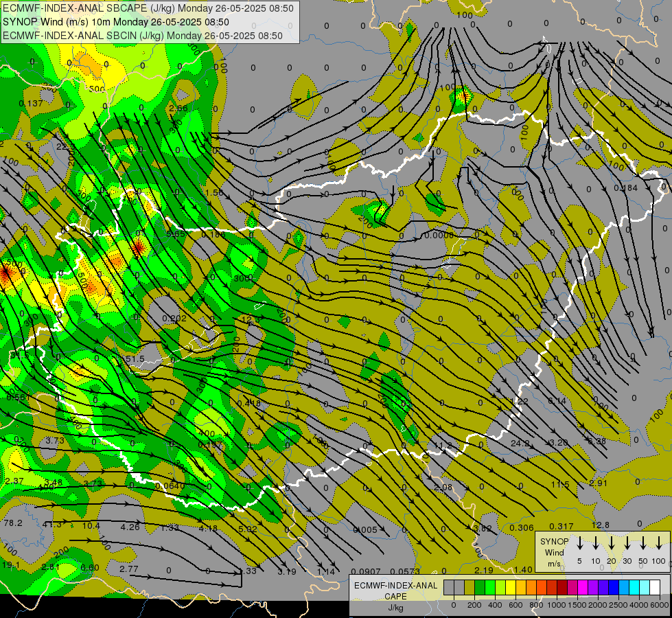Click map value '12.8'
Image resolution: width=672 pixels, height=618 pixels.
tap(600, 525)
